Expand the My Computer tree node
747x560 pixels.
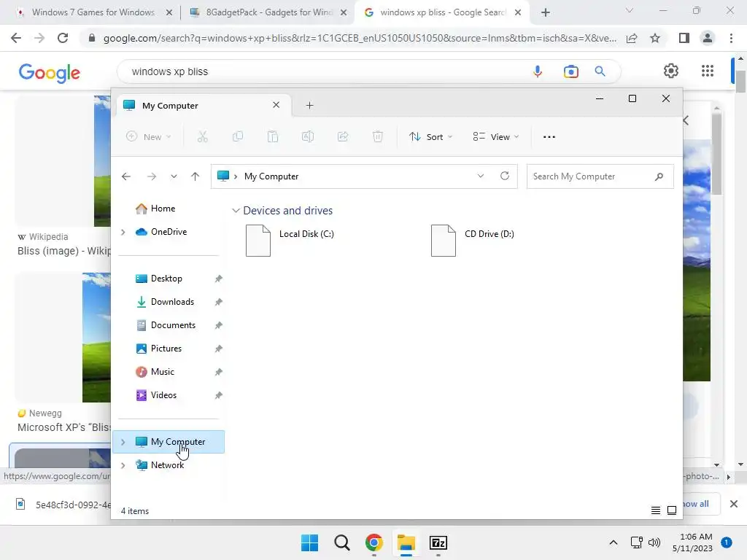(123, 442)
